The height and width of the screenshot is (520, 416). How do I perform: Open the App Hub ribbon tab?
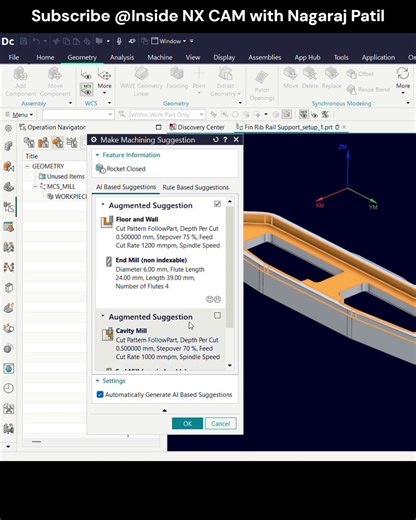coord(307,57)
